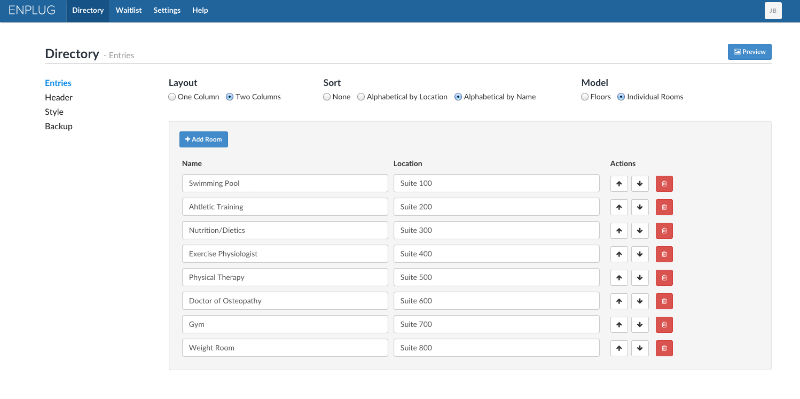Move Ahtletic Training entry up
Image resolution: width=800 pixels, height=399 pixels.
(619, 207)
